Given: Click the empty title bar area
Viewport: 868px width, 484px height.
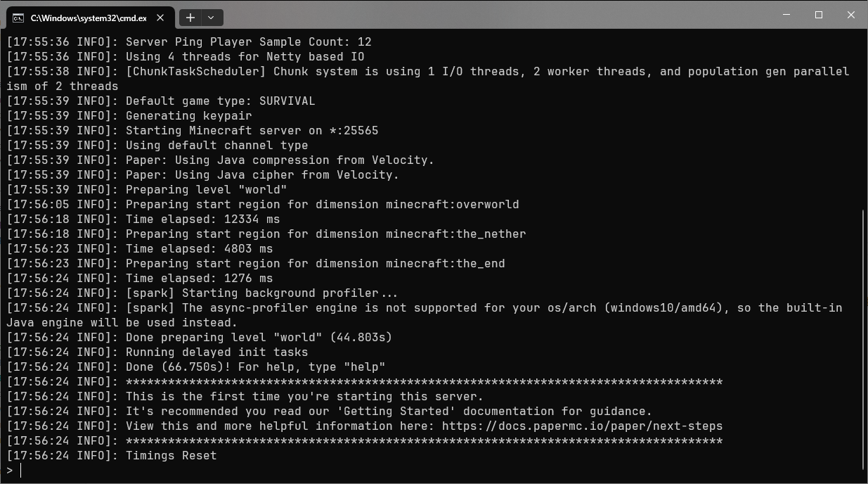Looking at the screenshot, I should tap(492, 15).
